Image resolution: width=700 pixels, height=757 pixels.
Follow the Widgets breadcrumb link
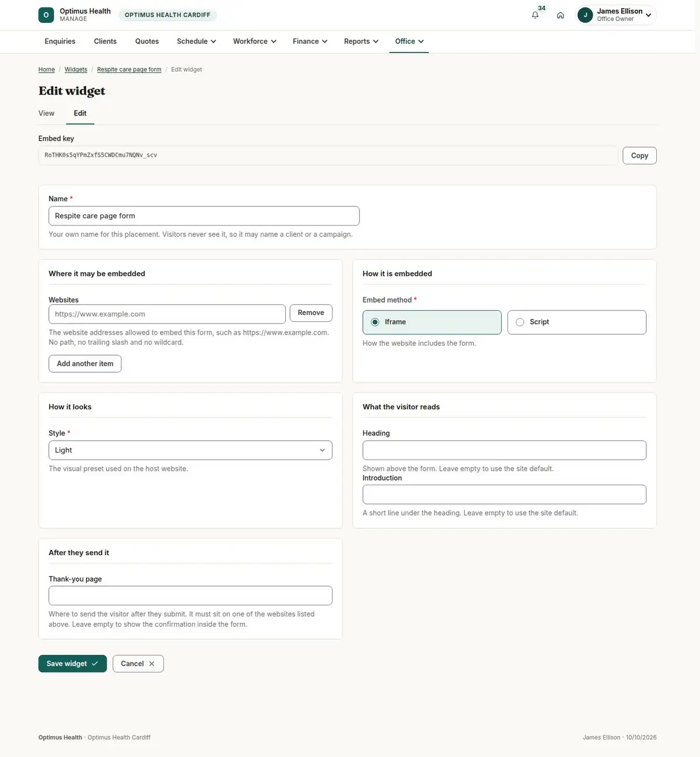pos(76,69)
